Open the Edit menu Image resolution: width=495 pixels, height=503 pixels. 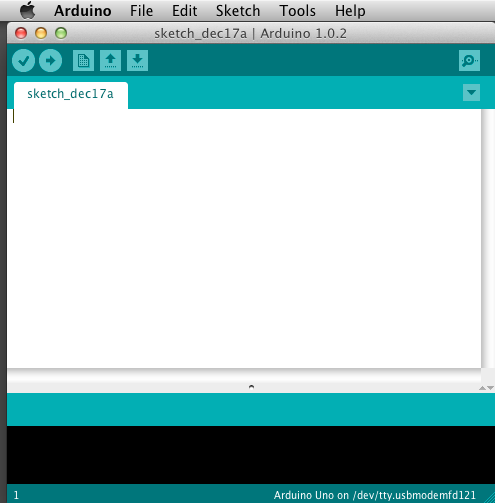point(184,11)
